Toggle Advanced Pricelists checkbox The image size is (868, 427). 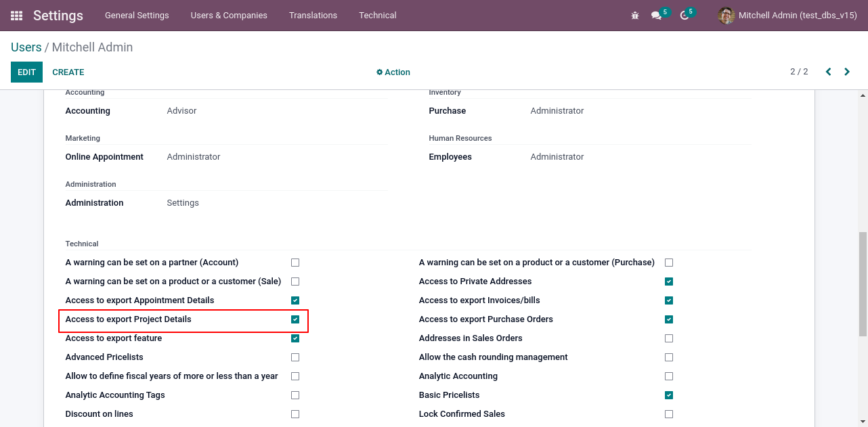[295, 357]
